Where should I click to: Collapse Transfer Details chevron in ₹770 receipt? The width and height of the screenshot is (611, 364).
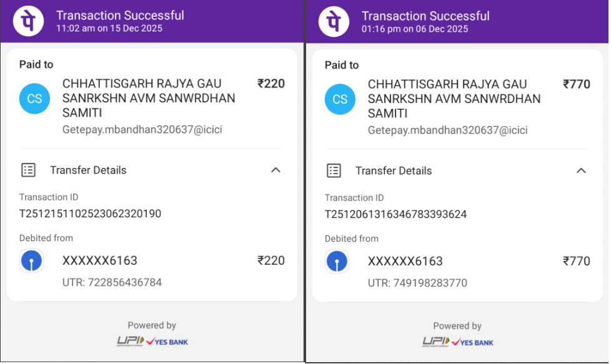click(x=581, y=170)
